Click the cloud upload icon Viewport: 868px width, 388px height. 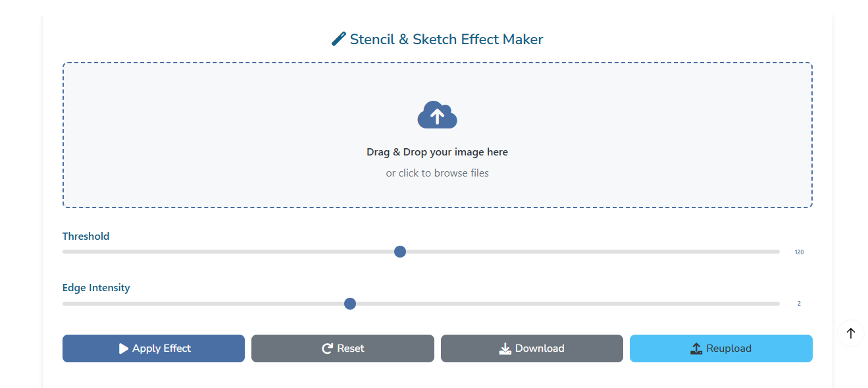pos(437,115)
